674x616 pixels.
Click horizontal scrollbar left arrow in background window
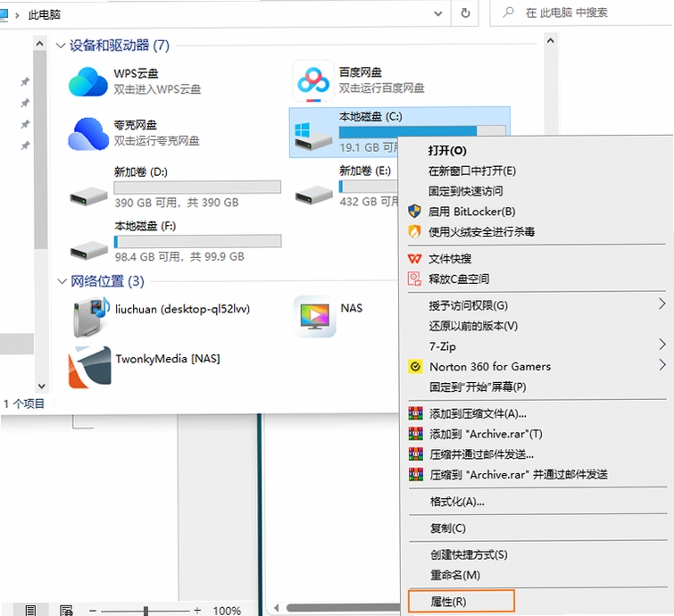(x=277, y=607)
